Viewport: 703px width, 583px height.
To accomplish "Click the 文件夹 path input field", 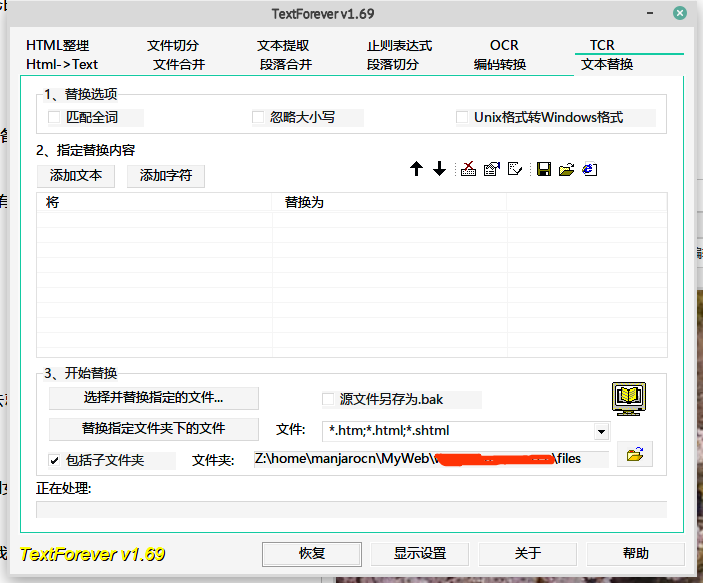I will click(431, 459).
